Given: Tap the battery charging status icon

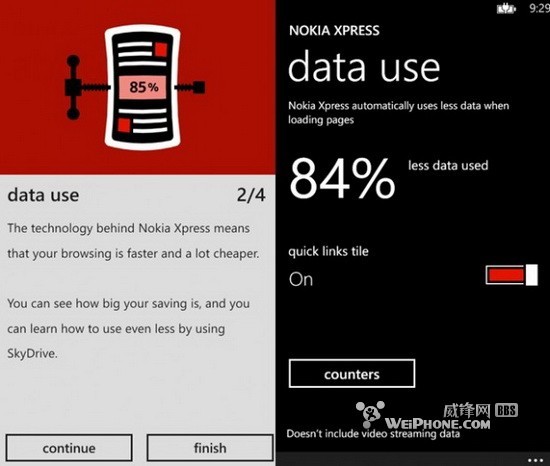Looking at the screenshot, I should 506,8.
